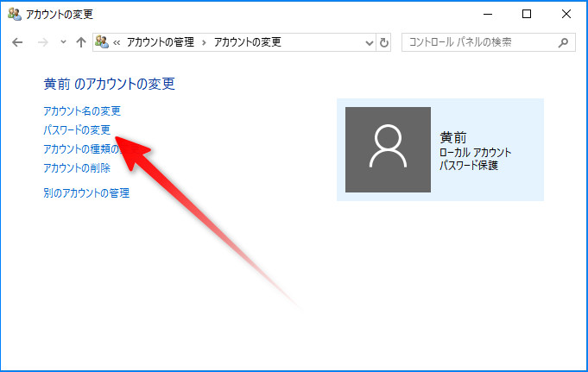Click the user accounts icon in address bar
The width and height of the screenshot is (588, 372).
[x=102, y=41]
